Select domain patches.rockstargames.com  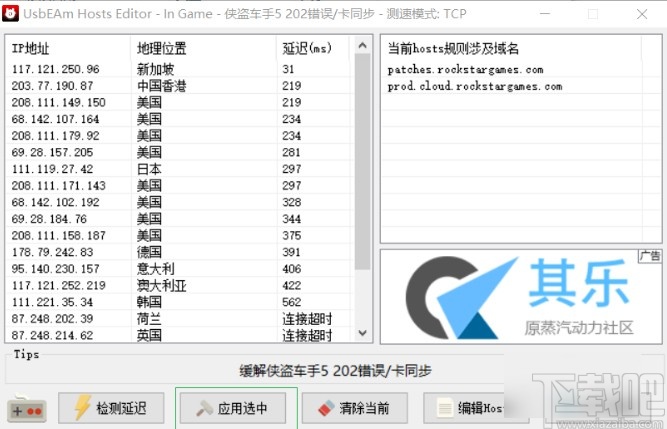tap(465, 69)
